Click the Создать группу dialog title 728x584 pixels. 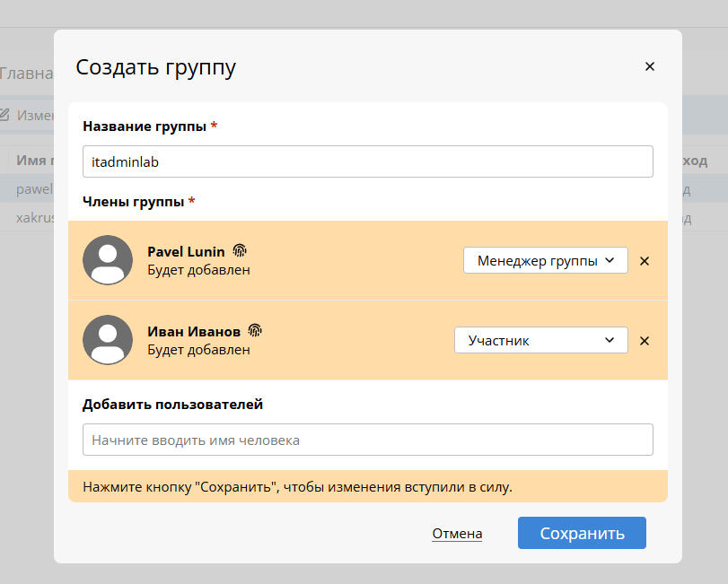156,67
